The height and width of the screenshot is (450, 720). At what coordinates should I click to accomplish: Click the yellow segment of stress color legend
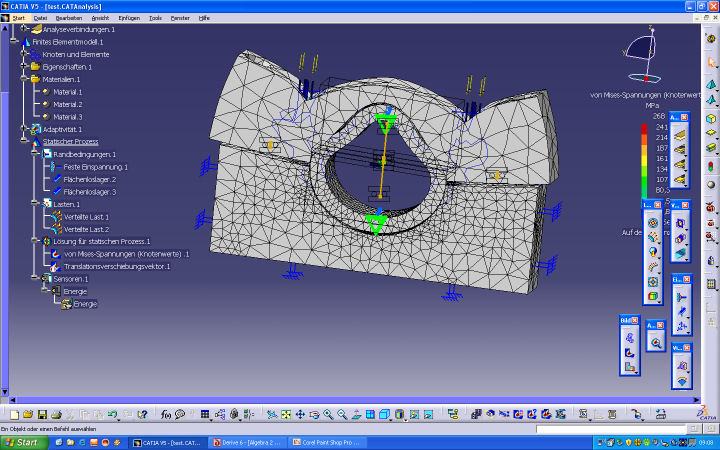[x=644, y=160]
